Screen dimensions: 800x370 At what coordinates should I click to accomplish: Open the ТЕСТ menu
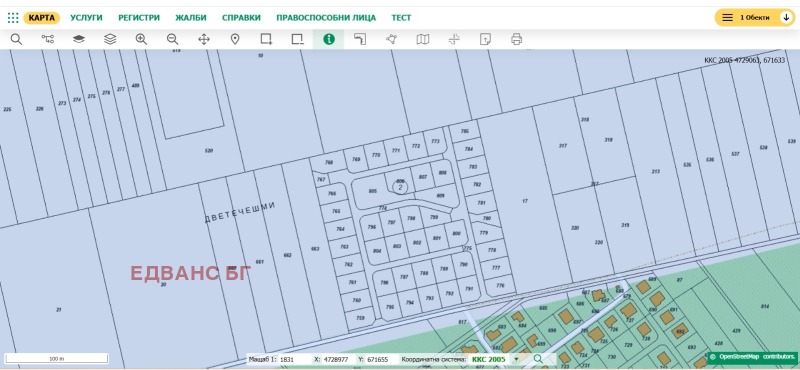point(401,18)
